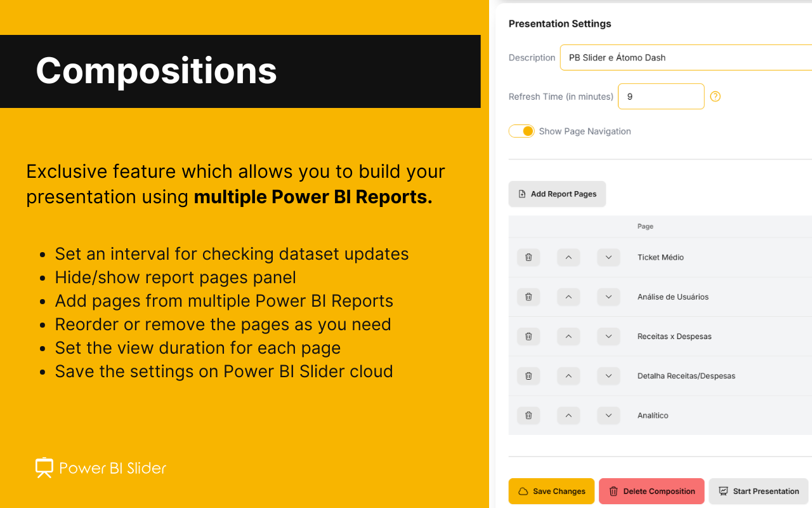Delete the Ticket Médio page using its trash icon
This screenshot has height=508, width=812.
point(528,257)
